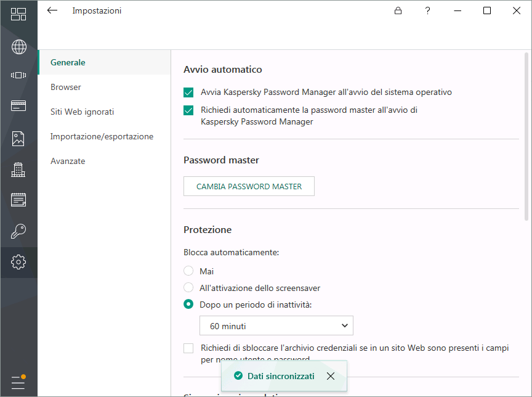Open the Websites globe icon in sidebar
Image resolution: width=532 pixels, height=397 pixels.
[x=18, y=47]
